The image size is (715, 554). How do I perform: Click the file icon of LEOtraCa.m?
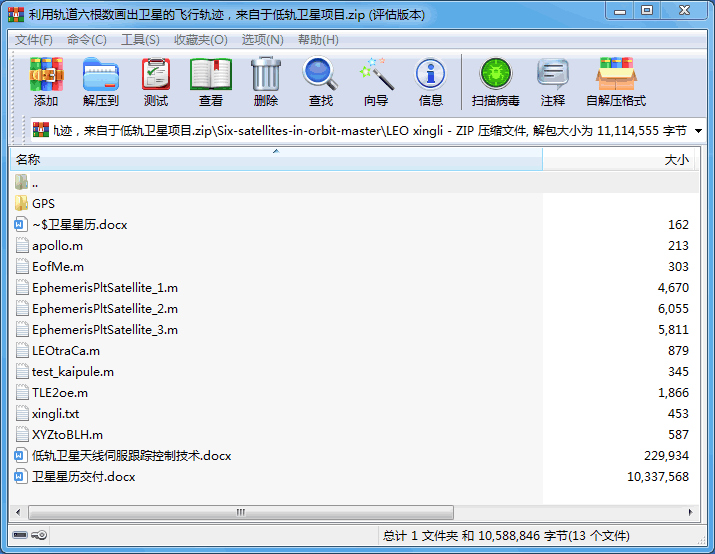(x=21, y=351)
